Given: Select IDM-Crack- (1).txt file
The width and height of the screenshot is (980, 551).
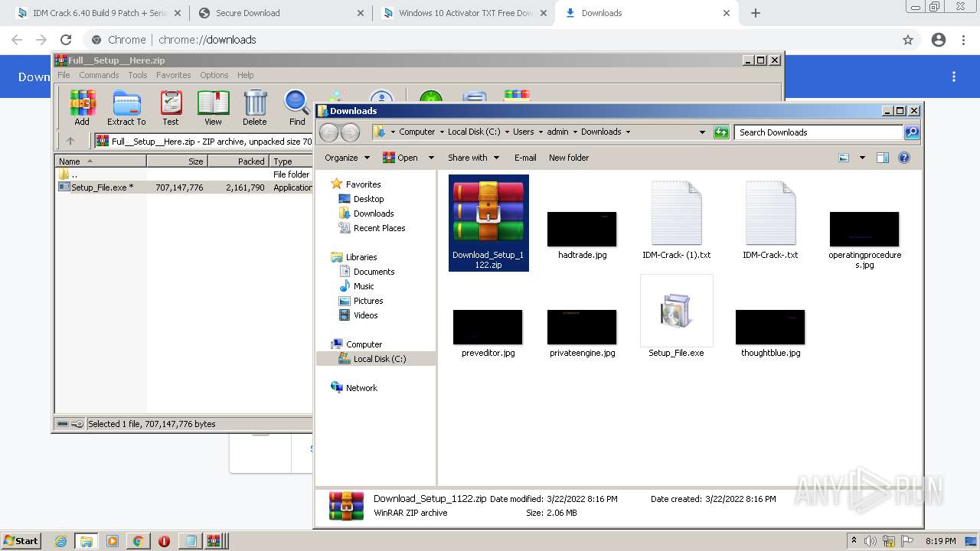Looking at the screenshot, I should point(676,220).
